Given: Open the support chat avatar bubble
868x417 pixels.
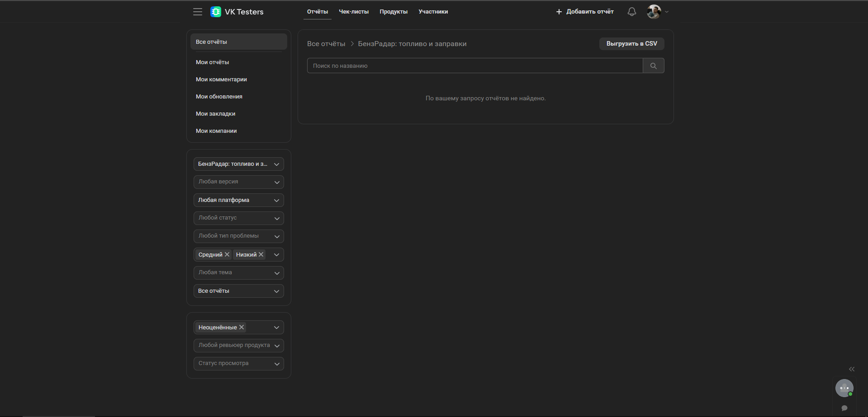Looking at the screenshot, I should (x=844, y=388).
